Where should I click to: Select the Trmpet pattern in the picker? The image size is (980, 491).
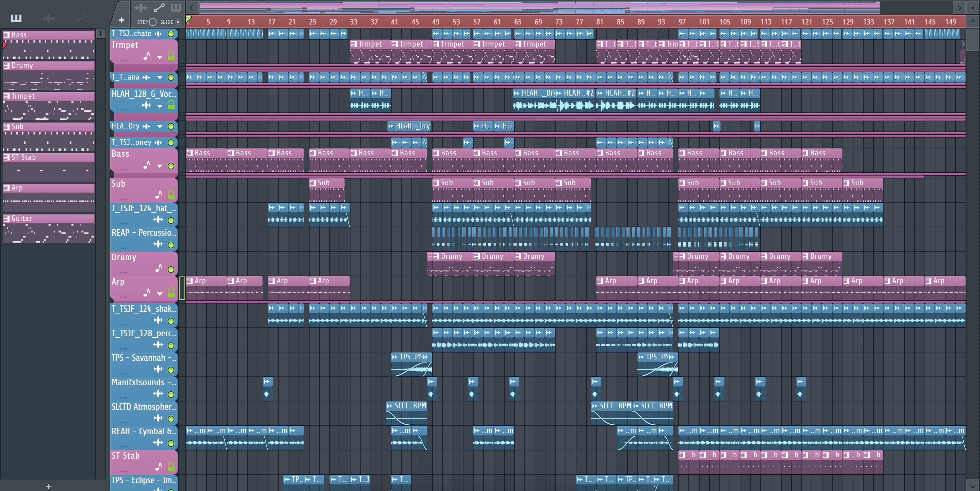click(x=49, y=106)
